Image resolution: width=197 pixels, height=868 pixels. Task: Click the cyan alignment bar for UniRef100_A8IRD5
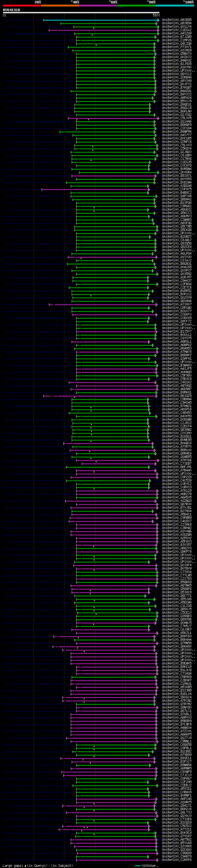click(101, 20)
